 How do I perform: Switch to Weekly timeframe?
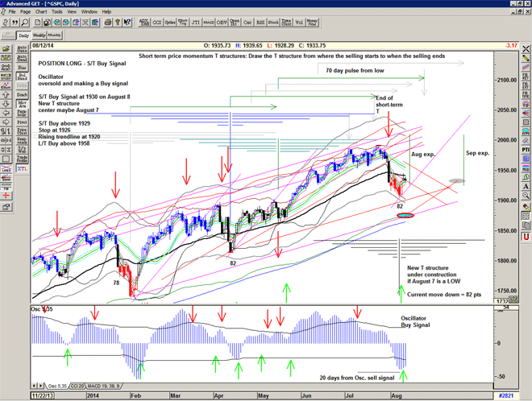[39, 35]
